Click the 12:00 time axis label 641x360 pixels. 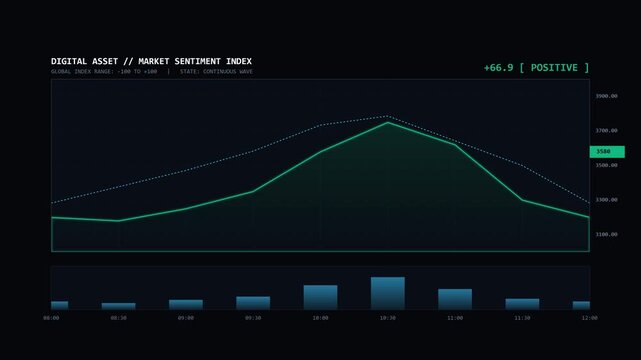[589, 318]
